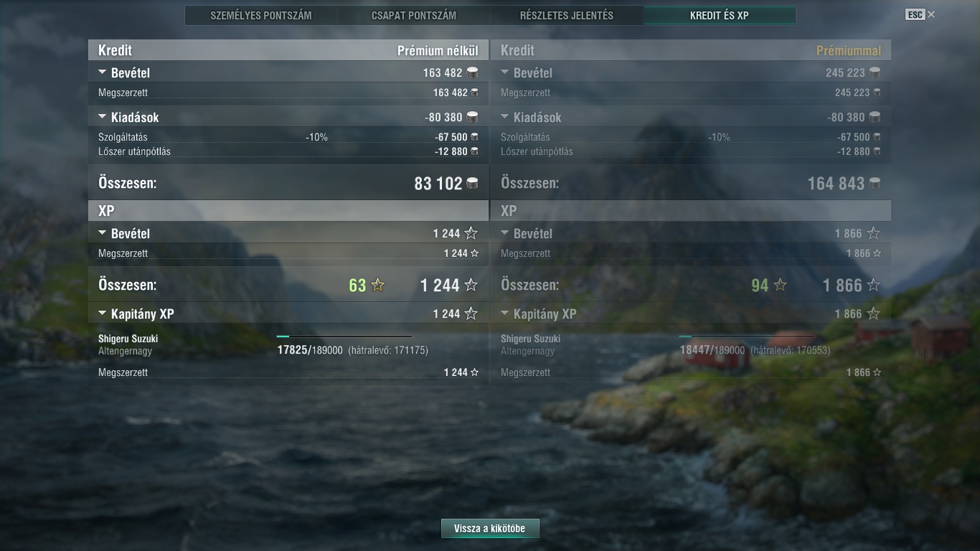Open the Csapat pontszám tab
Image resolution: width=980 pixels, height=551 pixels.
pyautogui.click(x=414, y=15)
